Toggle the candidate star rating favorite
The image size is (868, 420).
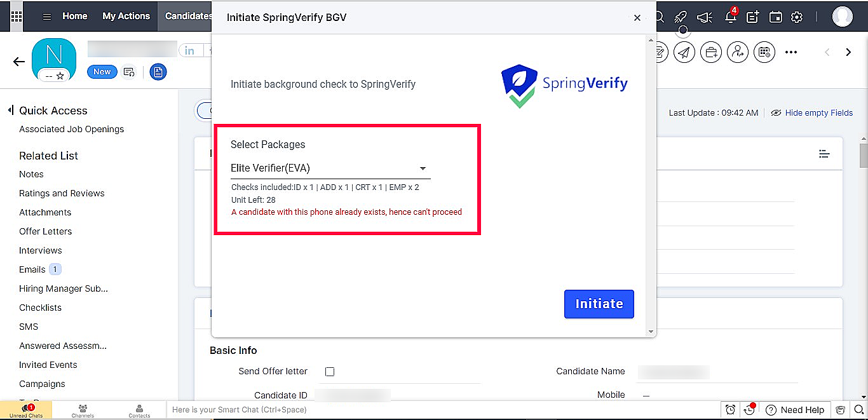pyautogui.click(x=60, y=76)
